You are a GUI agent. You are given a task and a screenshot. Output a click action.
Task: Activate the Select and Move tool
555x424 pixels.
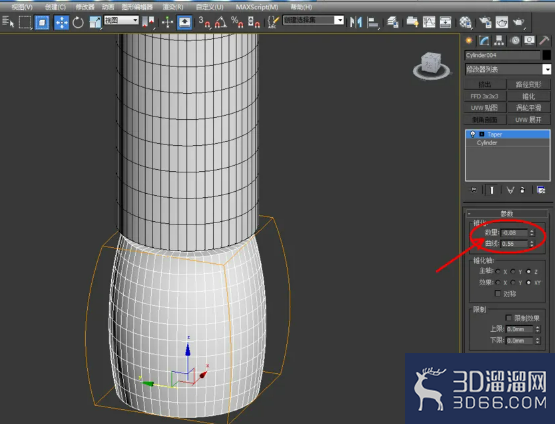tap(61, 22)
